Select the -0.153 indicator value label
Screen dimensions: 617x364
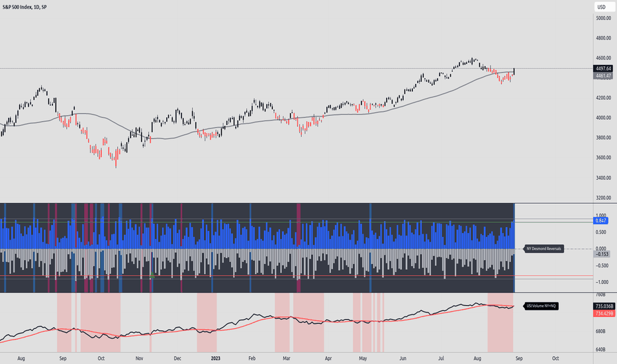602,254
